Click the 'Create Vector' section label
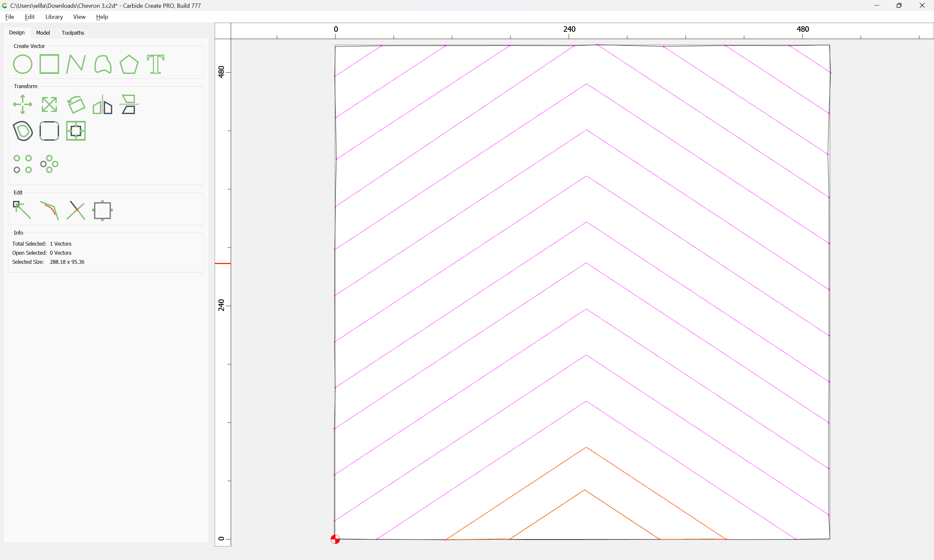Image resolution: width=934 pixels, height=560 pixels. pos(29,46)
